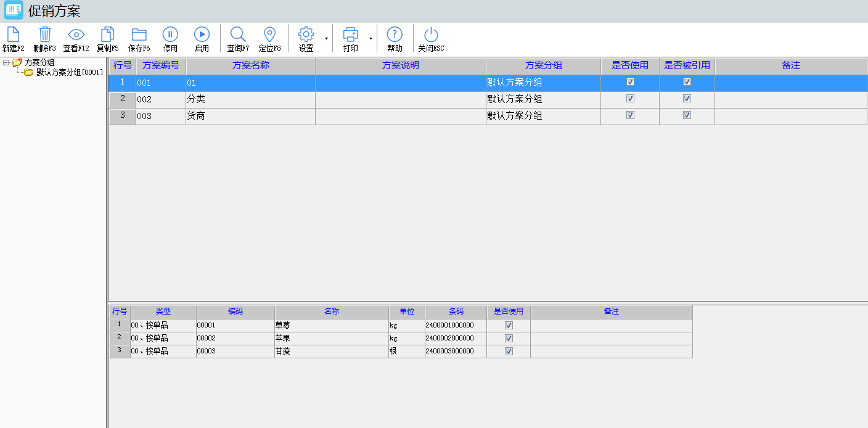Viewport: 868px width, 428px height.
Task: Click the Close (关闭ESC) power button
Action: (431, 35)
